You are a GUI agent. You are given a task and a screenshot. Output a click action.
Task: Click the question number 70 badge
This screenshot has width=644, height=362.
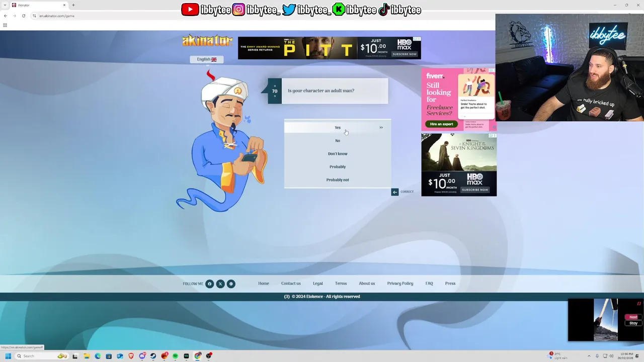(275, 91)
